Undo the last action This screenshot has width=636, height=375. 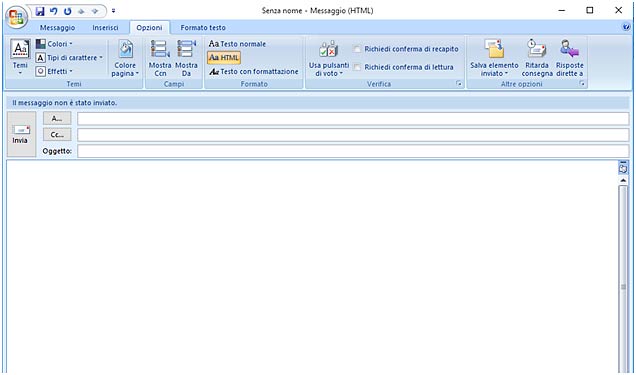coord(54,11)
